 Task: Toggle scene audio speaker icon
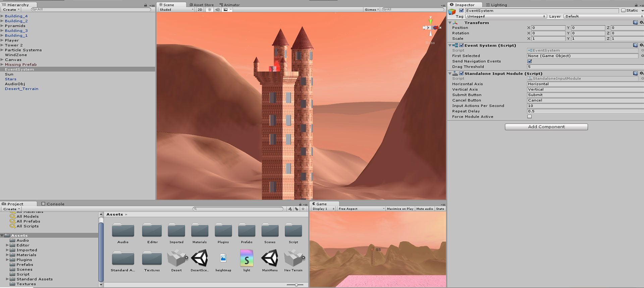217,10
